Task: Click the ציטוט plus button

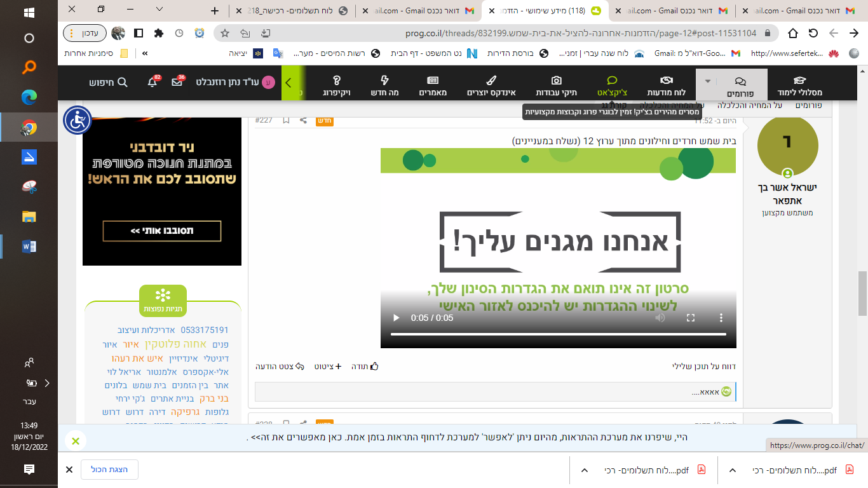Action: 328,366
